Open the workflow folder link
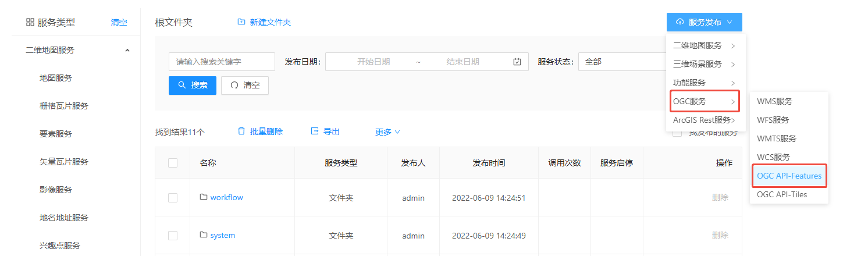 pos(226,197)
